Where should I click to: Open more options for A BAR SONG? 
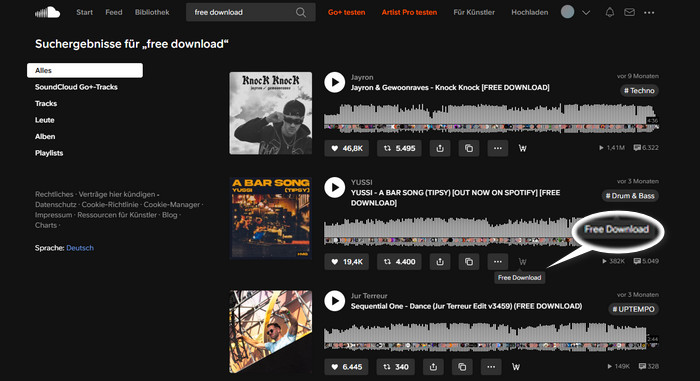coord(498,262)
